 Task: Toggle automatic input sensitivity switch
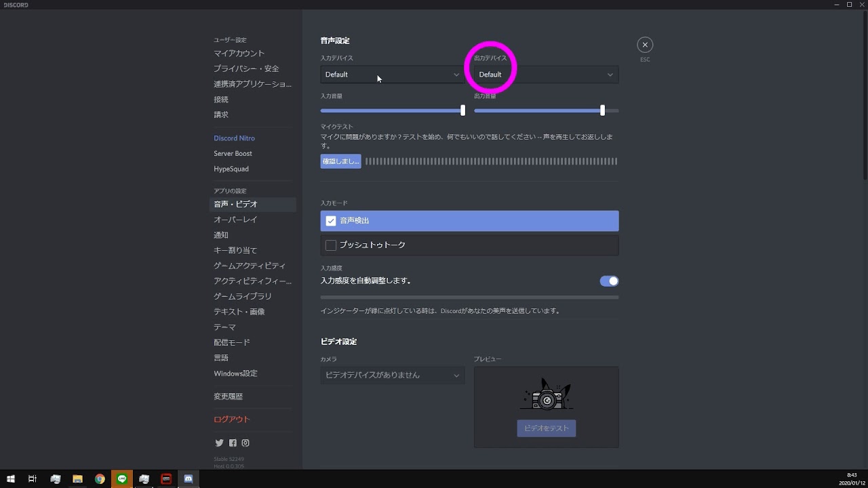point(609,281)
